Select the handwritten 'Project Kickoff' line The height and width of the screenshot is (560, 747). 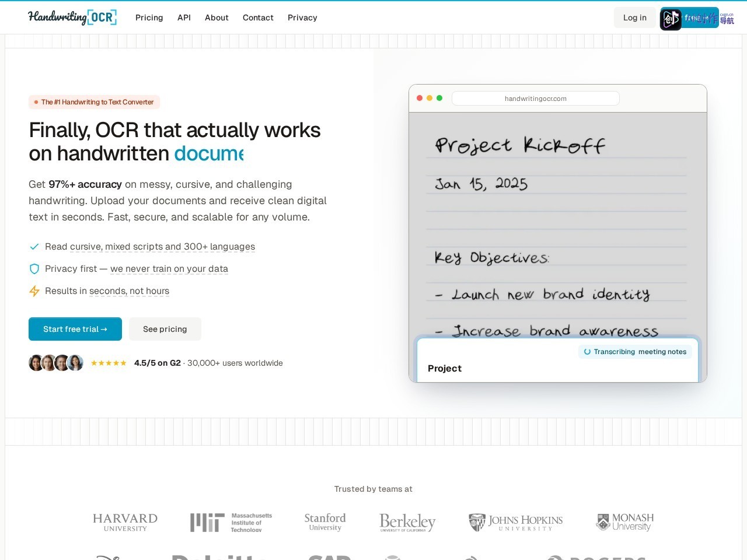pyautogui.click(x=520, y=145)
